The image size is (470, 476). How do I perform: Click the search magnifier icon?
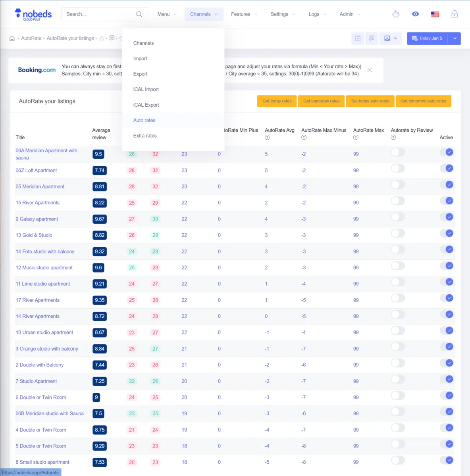click(x=139, y=14)
